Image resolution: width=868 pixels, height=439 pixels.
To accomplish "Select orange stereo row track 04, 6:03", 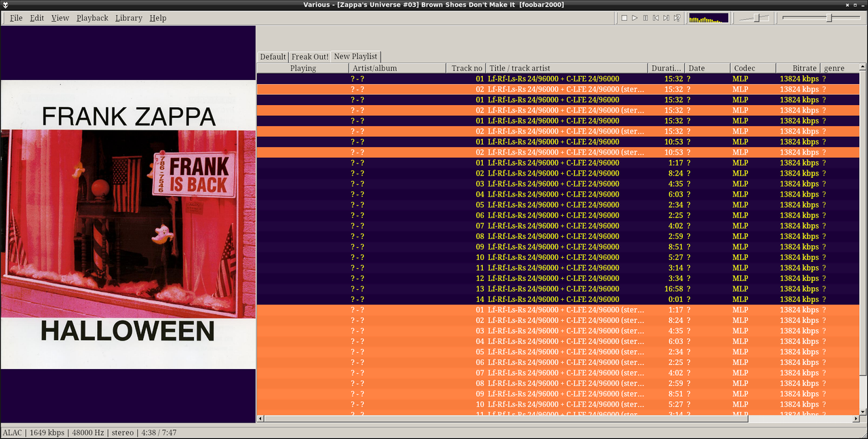I will tap(558, 341).
